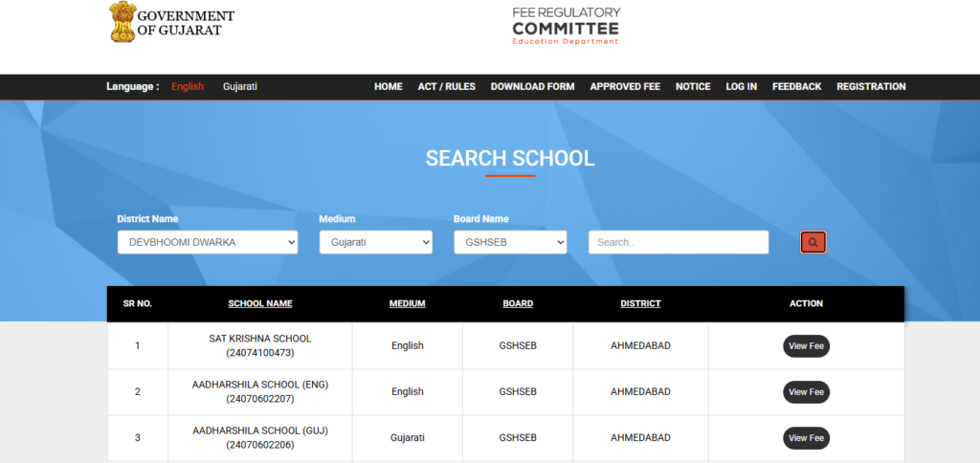Open the Board Name dropdown showing GSHSEB
Screen dimensions: 980x463
click(510, 243)
